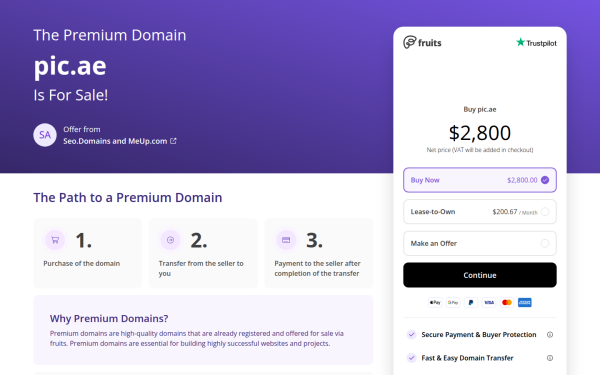
Task: Choose the Make an Offer option
Action: pos(480,243)
